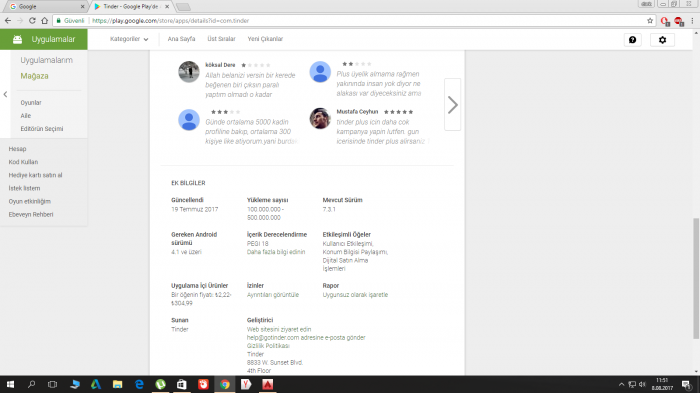The height and width of the screenshot is (393, 700).
Task: Go to Üst Sıralar tab
Action: (221, 39)
